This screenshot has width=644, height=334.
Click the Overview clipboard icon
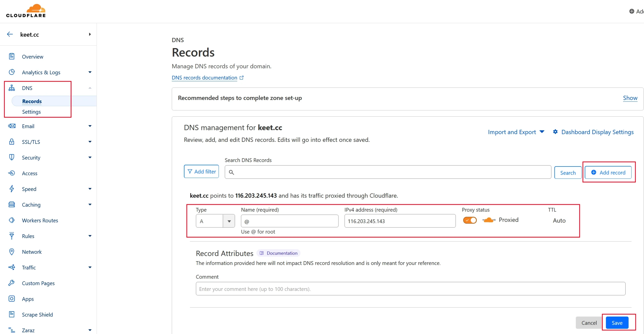[x=12, y=56]
